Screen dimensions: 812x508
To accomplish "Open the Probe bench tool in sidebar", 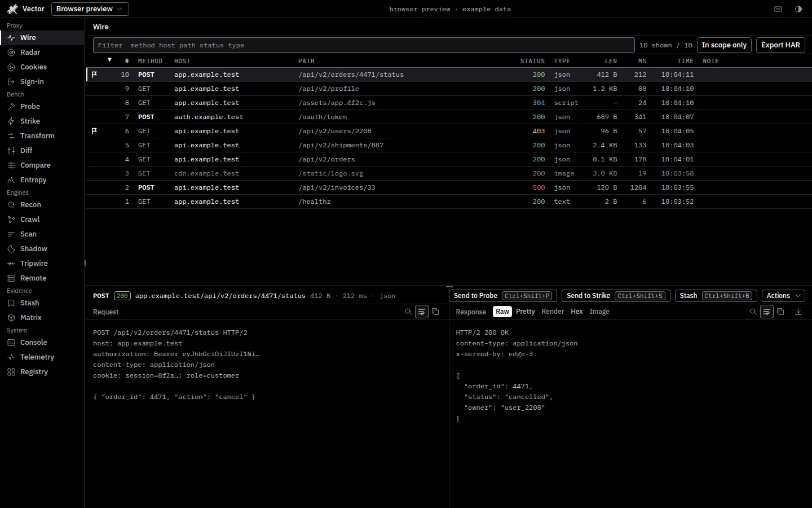I will pos(42,107).
